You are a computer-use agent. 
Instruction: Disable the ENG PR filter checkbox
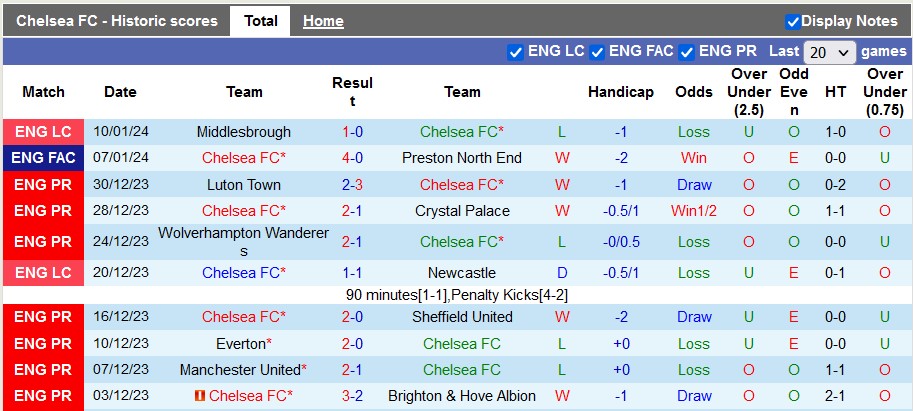(x=687, y=52)
